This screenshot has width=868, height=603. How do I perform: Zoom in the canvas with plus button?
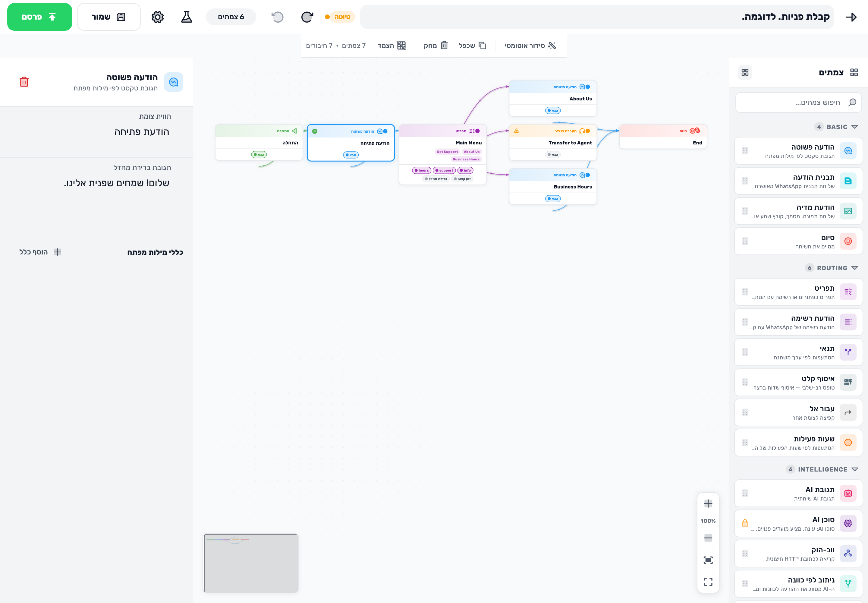[708, 504]
